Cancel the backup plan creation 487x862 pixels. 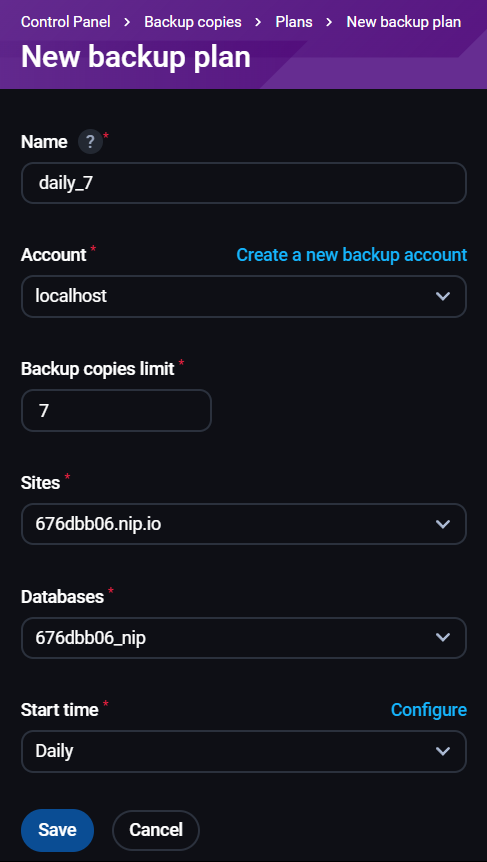(x=156, y=830)
